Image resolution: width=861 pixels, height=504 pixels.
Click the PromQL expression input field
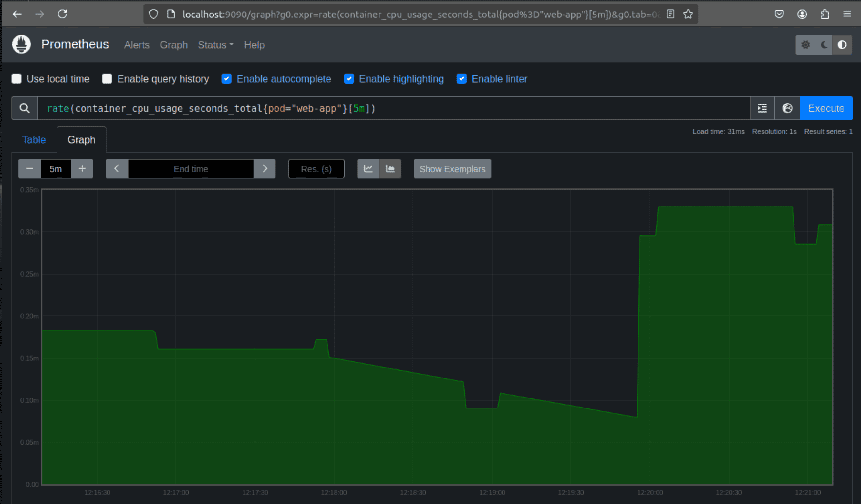393,108
